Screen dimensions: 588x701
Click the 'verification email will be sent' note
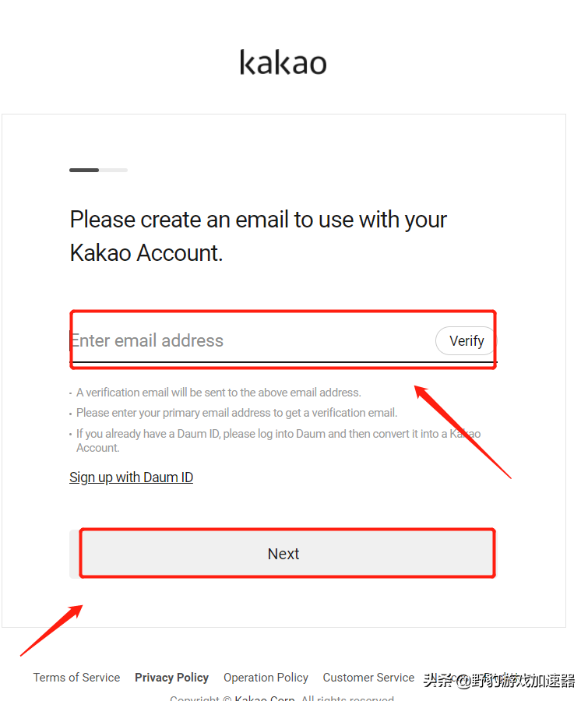[218, 393]
